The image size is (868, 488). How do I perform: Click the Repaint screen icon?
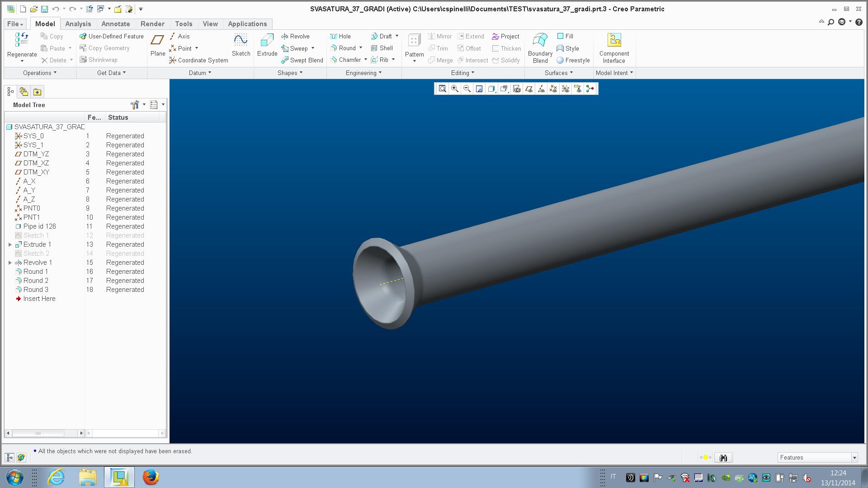pos(479,89)
